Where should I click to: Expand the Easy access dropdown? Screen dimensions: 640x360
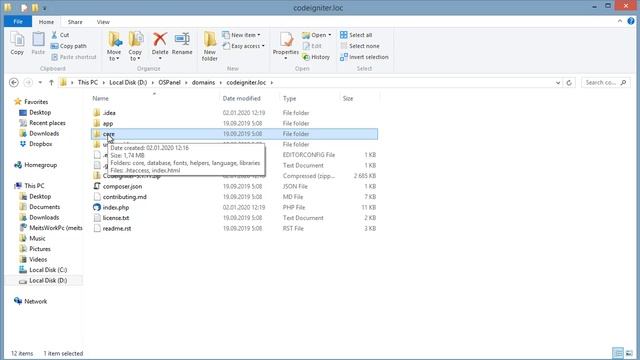(263, 46)
